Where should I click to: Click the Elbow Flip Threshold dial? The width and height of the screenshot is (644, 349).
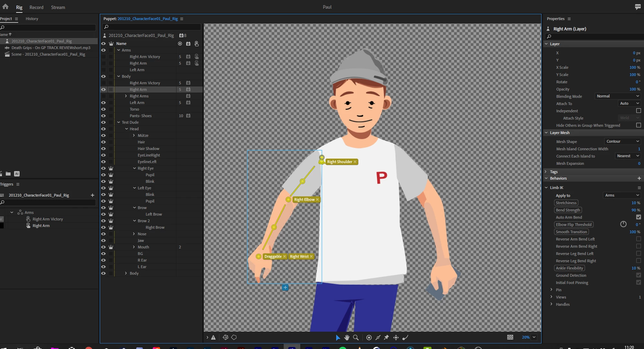click(623, 224)
